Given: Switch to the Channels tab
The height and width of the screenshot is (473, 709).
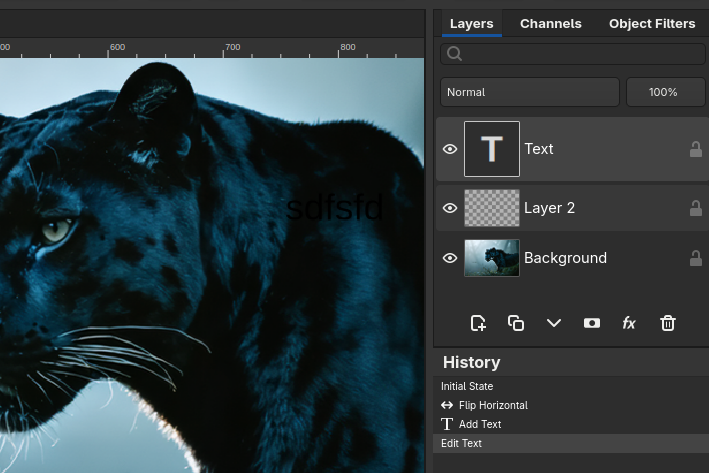Looking at the screenshot, I should tap(550, 23).
